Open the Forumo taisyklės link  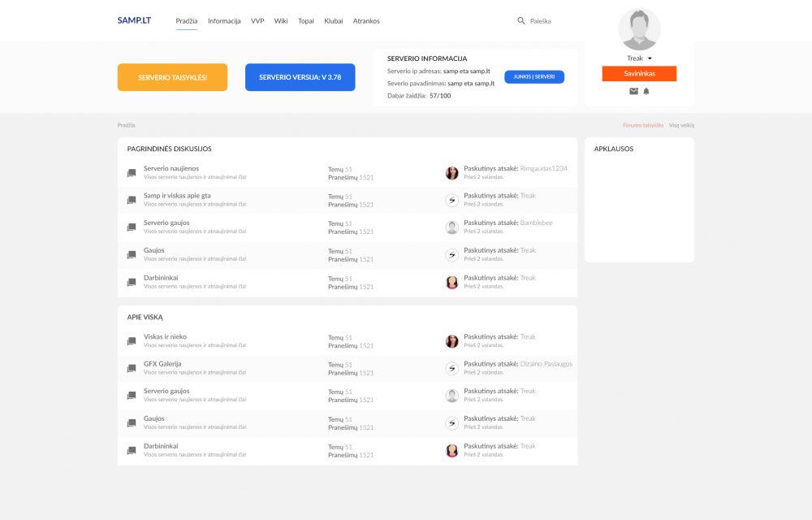click(642, 125)
